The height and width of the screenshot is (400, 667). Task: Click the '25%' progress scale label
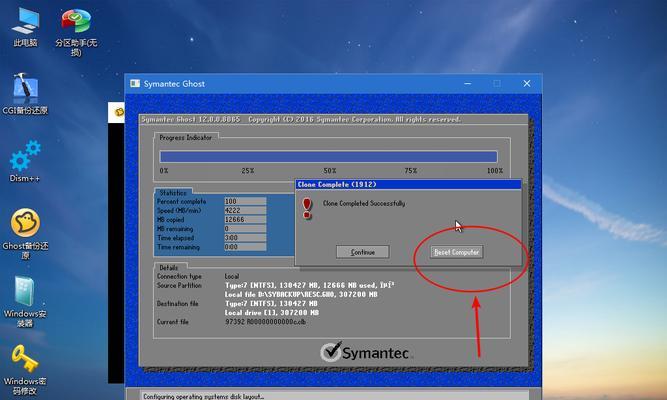click(x=248, y=171)
